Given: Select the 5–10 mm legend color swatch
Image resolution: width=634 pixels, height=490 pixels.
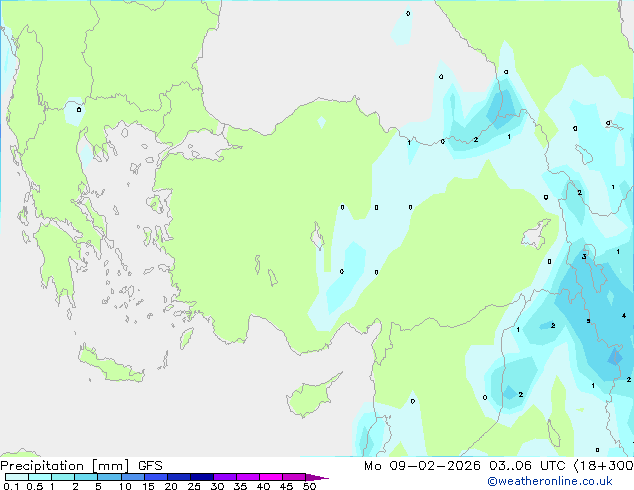Looking at the screenshot, I should [x=109, y=477].
